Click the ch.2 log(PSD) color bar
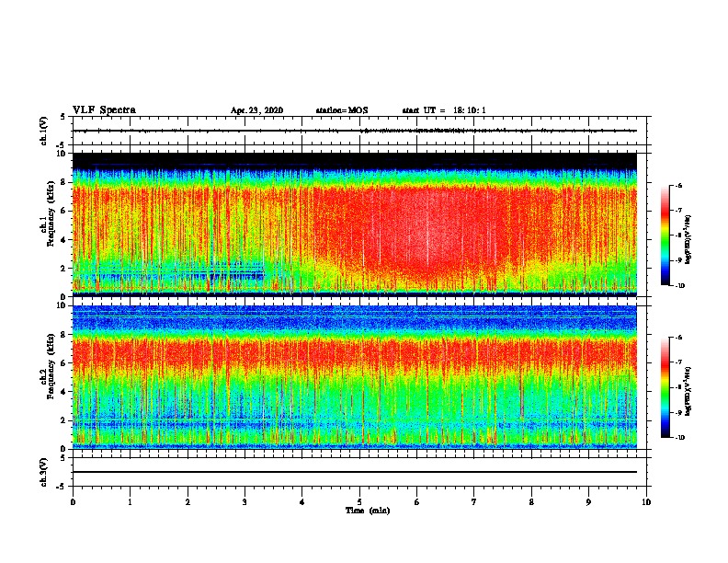Viewport: 728px width, 563px height. coord(665,387)
